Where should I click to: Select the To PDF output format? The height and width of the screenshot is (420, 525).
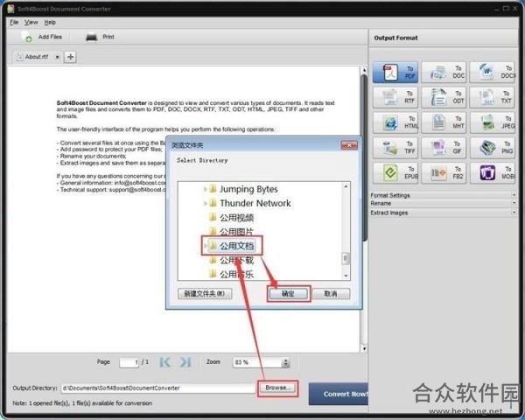coord(395,72)
